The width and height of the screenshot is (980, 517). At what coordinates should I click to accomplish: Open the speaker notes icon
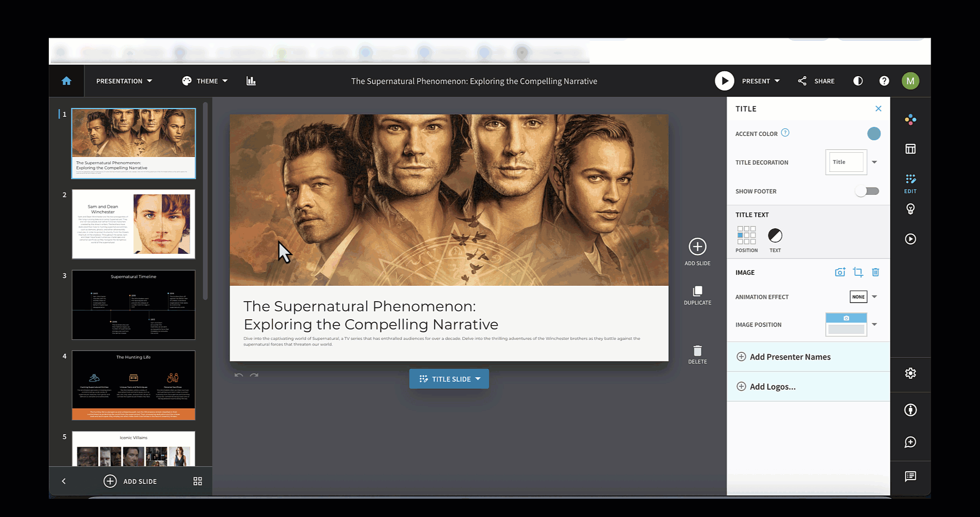tap(911, 476)
